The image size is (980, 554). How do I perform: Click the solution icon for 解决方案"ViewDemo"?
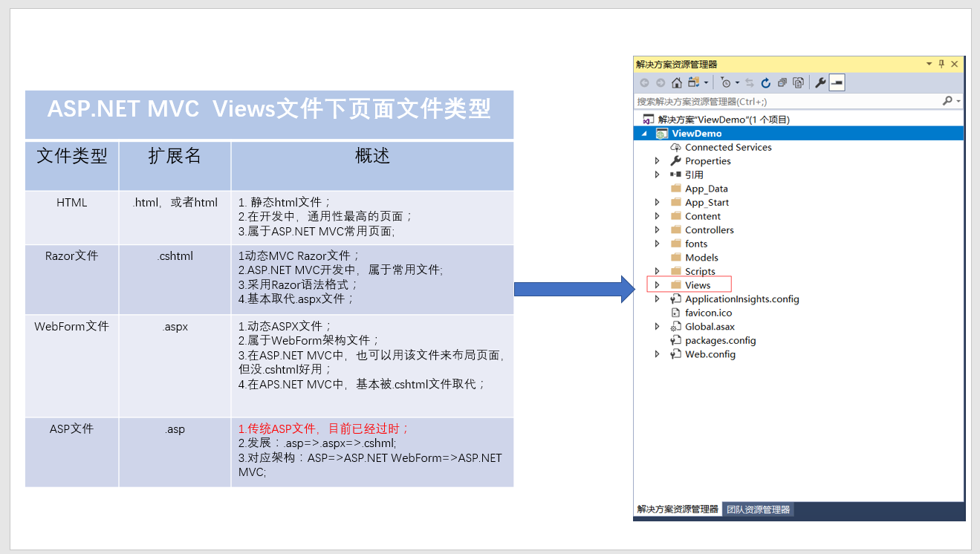click(x=649, y=120)
